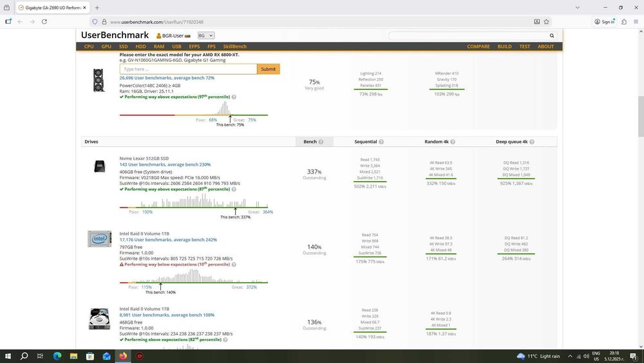Click Sign in in the Firefox toolbar
This screenshot has height=363, width=644.
605,22
